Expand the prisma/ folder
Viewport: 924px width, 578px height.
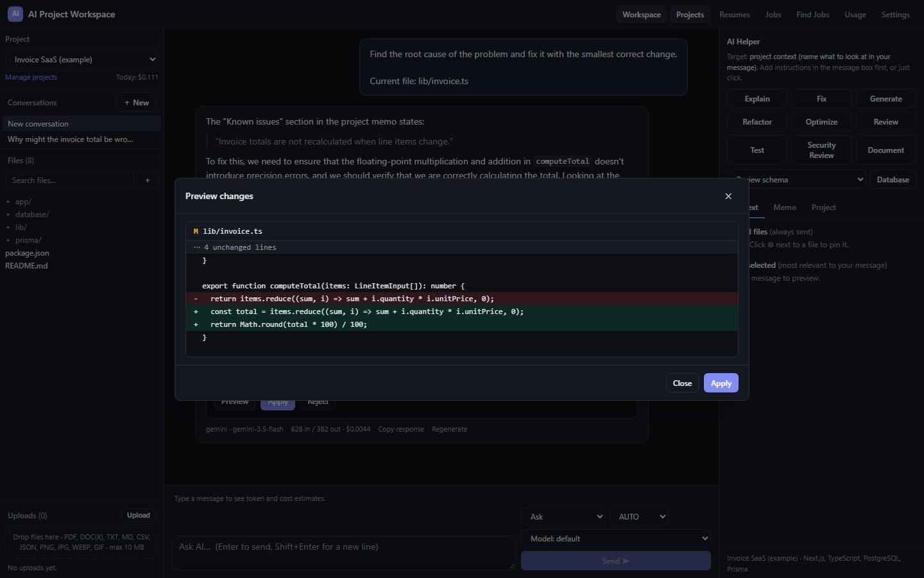pyautogui.click(x=28, y=240)
